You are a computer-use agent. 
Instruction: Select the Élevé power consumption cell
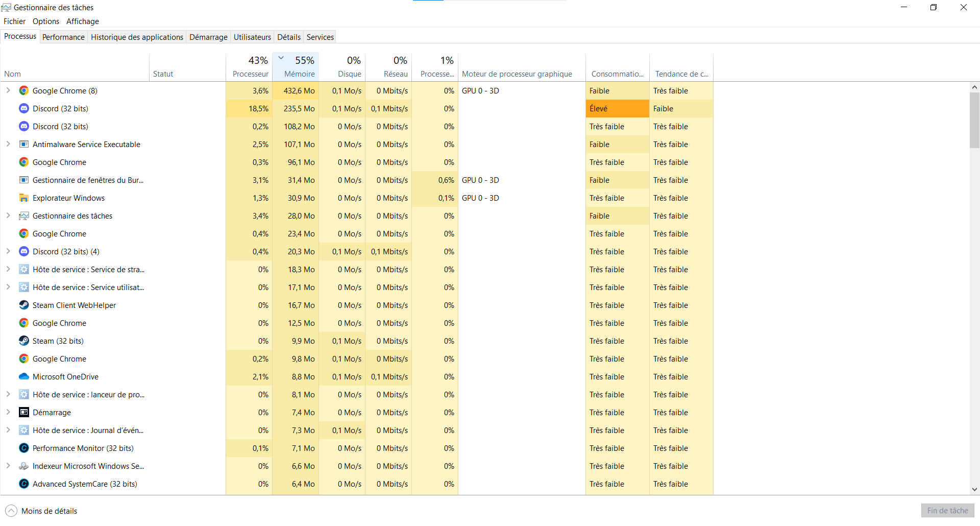click(x=618, y=108)
